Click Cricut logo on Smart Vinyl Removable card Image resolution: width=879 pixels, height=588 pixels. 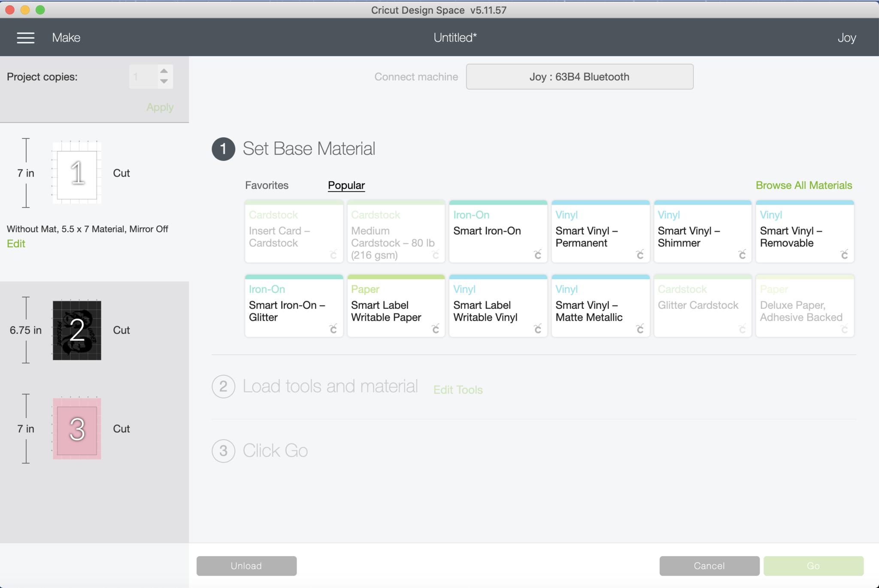pyautogui.click(x=844, y=255)
